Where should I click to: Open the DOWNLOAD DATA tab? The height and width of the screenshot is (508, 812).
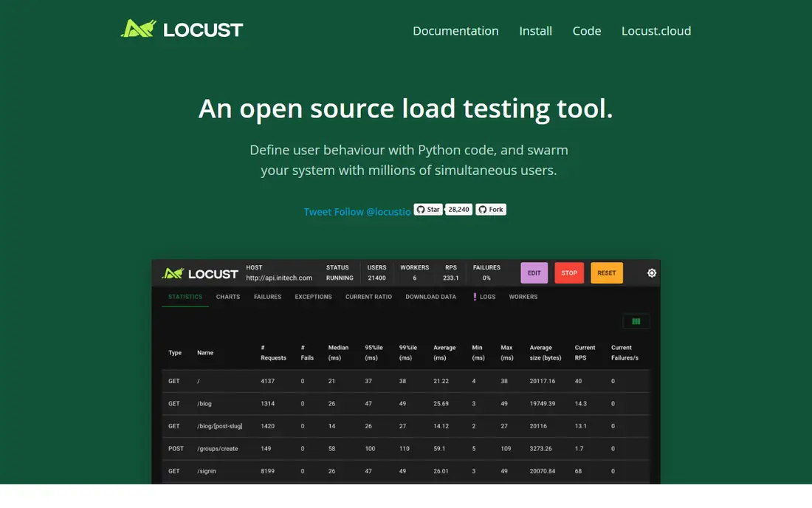pos(431,297)
